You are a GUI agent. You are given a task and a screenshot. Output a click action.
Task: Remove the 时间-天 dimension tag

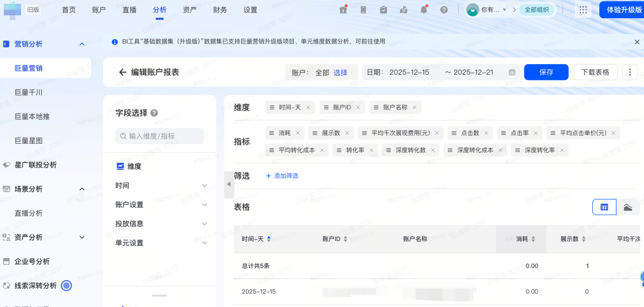(308, 107)
